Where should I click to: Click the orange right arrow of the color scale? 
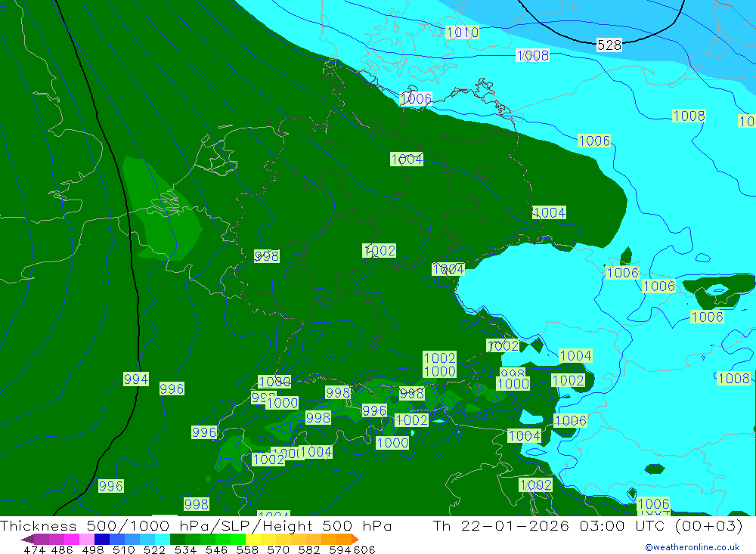coord(355,539)
